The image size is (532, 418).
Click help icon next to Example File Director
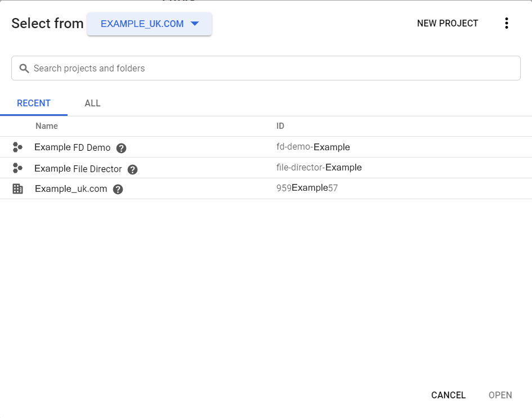(x=132, y=169)
